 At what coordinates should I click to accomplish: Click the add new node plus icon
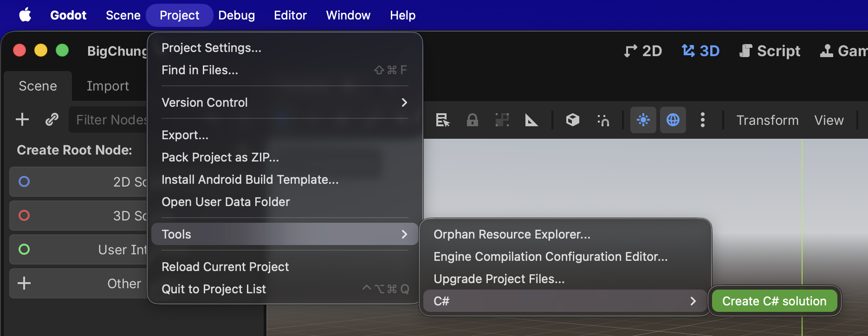point(22,120)
